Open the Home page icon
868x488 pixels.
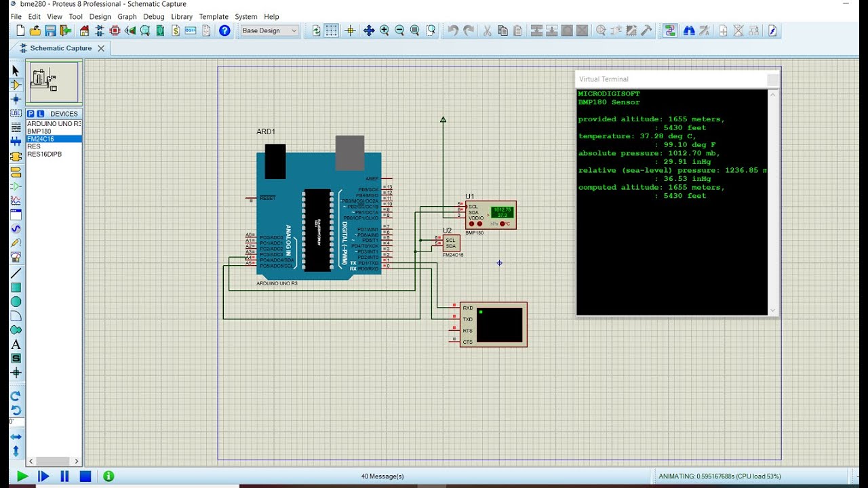pos(84,30)
